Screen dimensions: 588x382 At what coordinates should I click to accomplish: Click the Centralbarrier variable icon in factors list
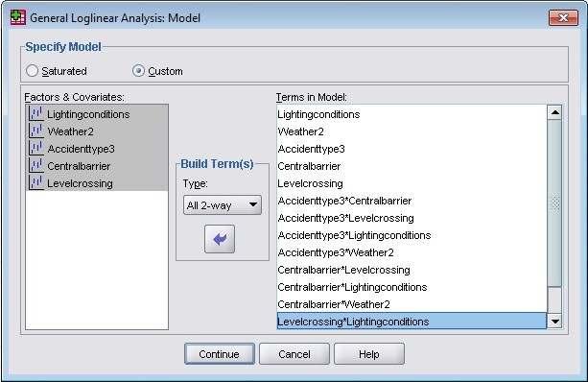tap(36, 165)
